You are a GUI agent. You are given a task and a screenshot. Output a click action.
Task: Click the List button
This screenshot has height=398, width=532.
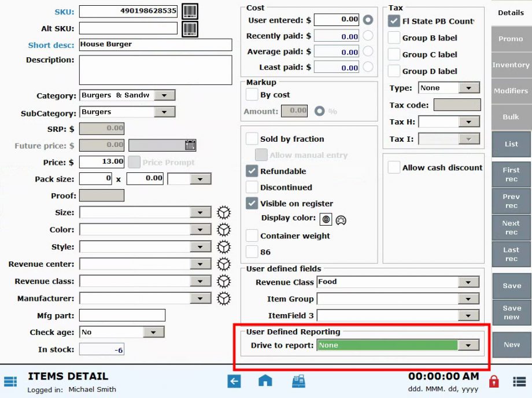511,144
